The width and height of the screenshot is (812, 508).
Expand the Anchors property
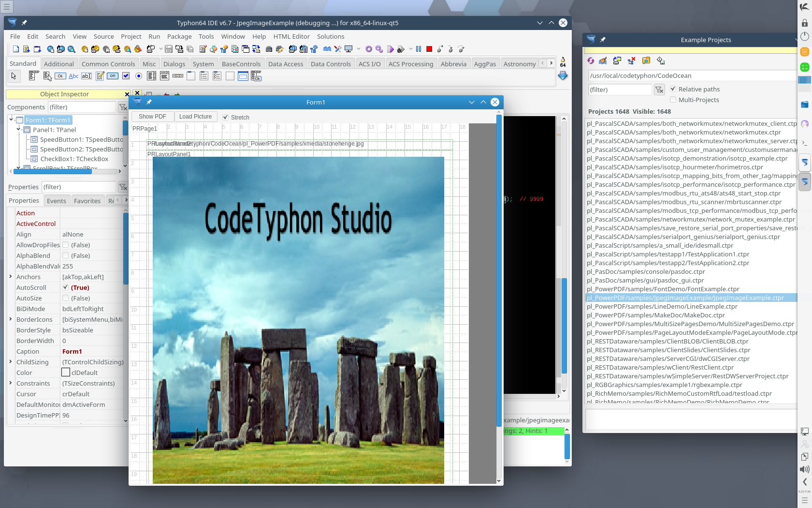point(11,277)
